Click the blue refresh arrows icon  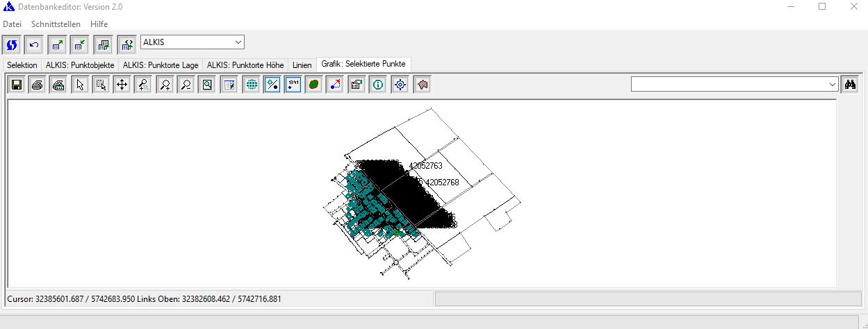[x=11, y=45]
